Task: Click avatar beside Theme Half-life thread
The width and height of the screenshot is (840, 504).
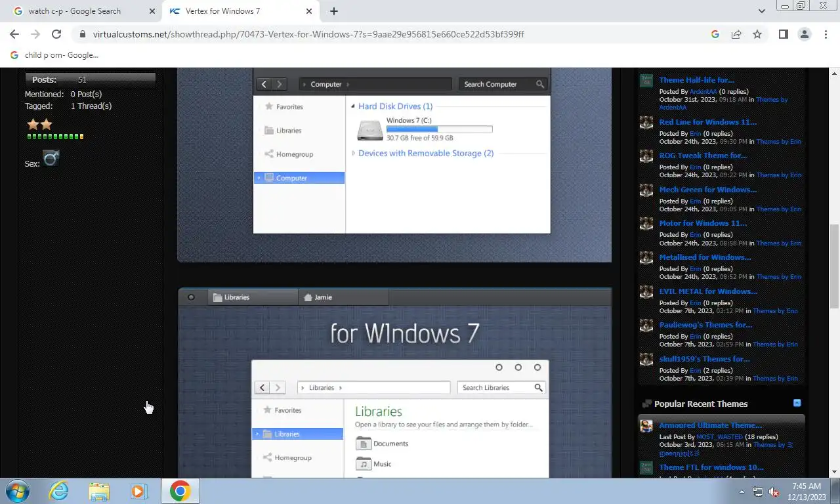Action: pos(646,81)
